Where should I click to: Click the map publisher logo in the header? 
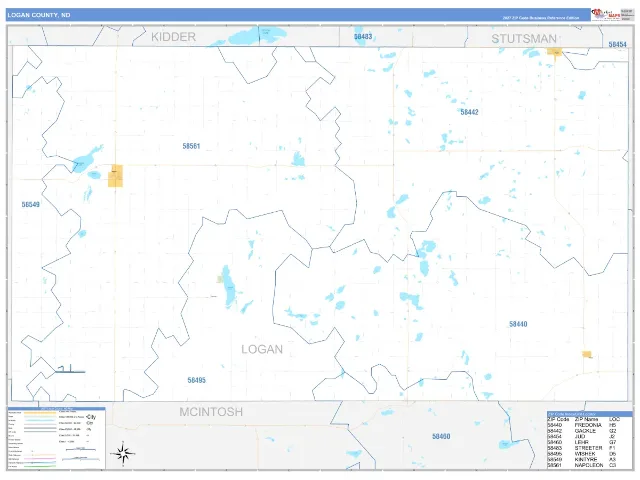click(x=606, y=14)
